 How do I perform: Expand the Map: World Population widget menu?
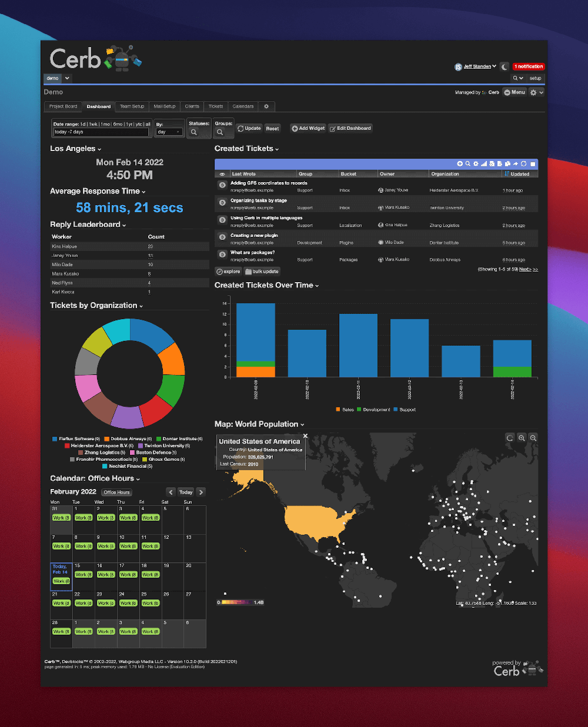tap(302, 424)
